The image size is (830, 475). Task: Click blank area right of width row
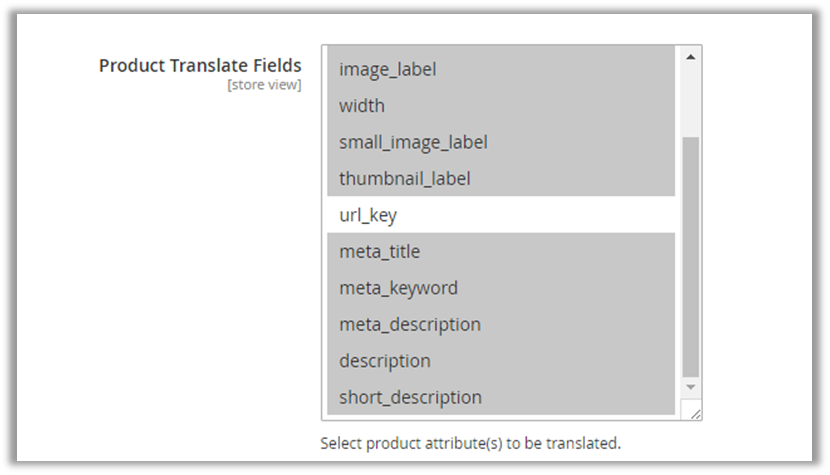click(560, 105)
